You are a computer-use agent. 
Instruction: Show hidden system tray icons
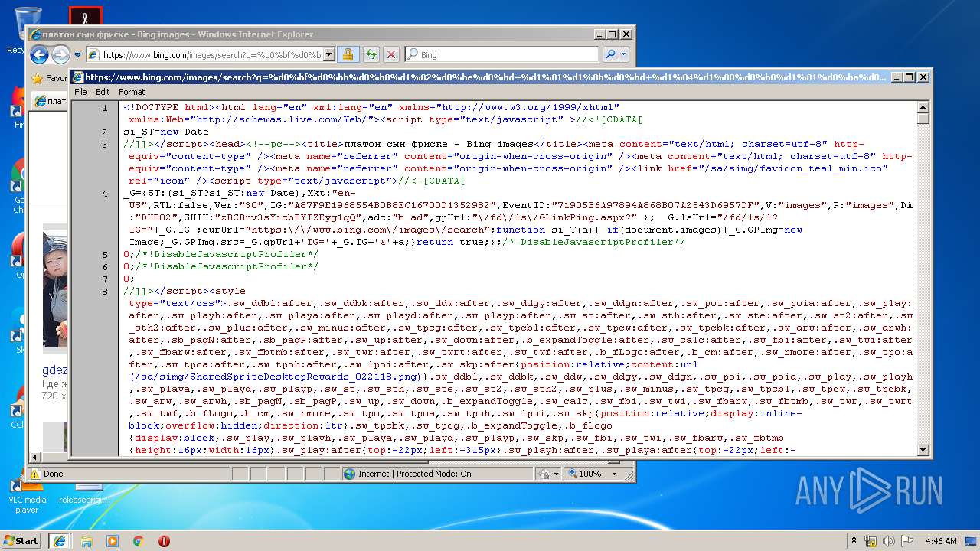[854, 540]
